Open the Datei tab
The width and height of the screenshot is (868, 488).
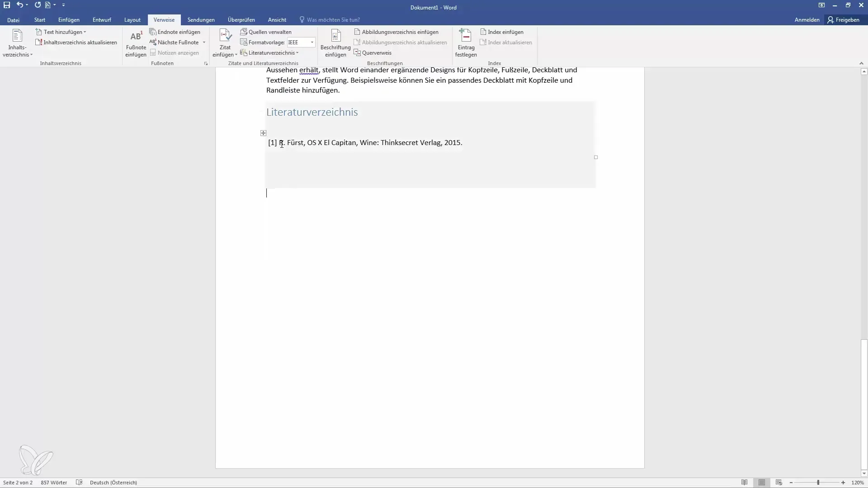pyautogui.click(x=13, y=20)
